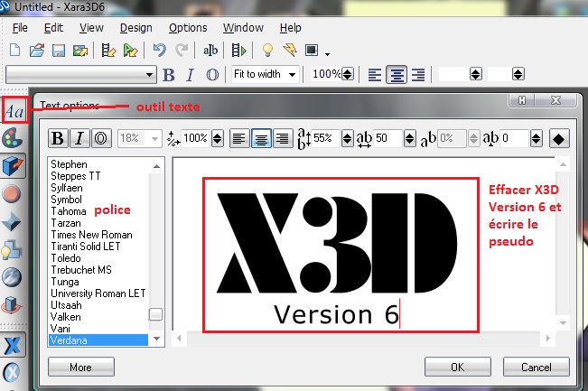588x391 pixels.
Task: Click the blue globe texture tool in the sidebar
Action: 11,277
